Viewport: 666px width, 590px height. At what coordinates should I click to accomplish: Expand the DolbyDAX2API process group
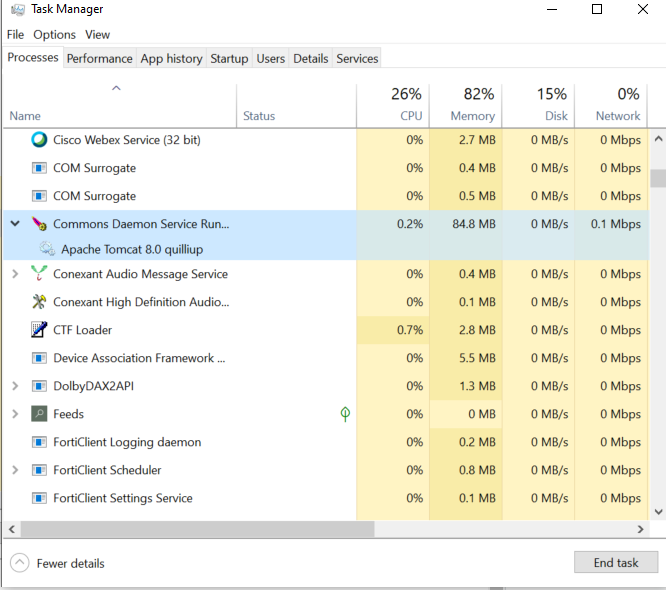15,386
